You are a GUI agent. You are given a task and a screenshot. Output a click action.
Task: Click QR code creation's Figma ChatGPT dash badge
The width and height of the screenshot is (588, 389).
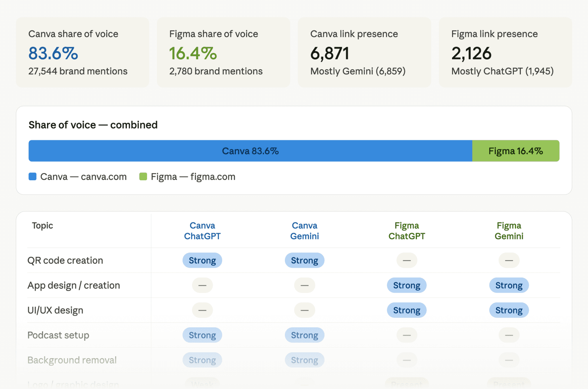(x=407, y=261)
